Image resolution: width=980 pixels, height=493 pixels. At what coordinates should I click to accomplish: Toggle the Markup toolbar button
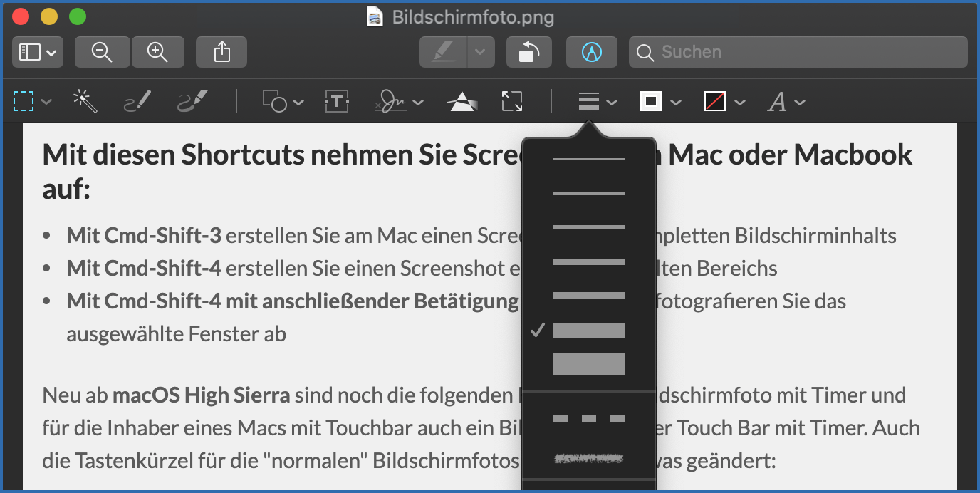(x=591, y=52)
